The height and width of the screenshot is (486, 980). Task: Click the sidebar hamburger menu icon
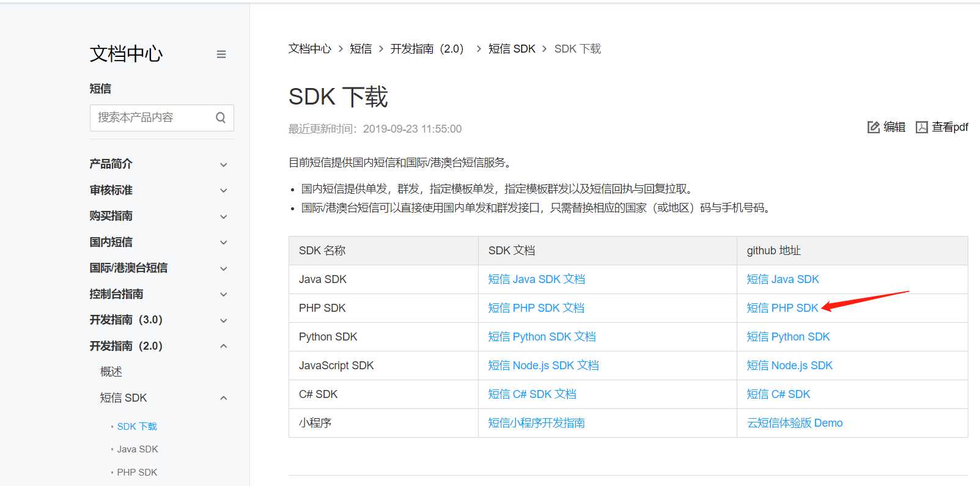[221, 54]
